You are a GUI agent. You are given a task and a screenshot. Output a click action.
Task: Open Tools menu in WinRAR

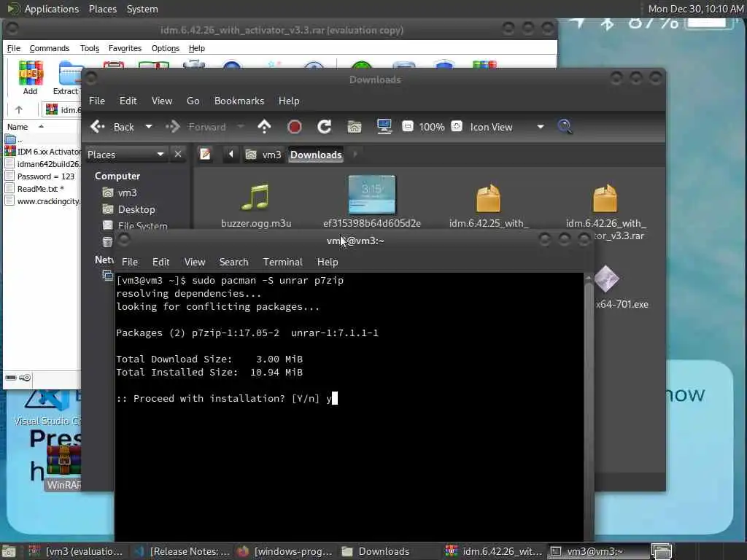point(90,48)
